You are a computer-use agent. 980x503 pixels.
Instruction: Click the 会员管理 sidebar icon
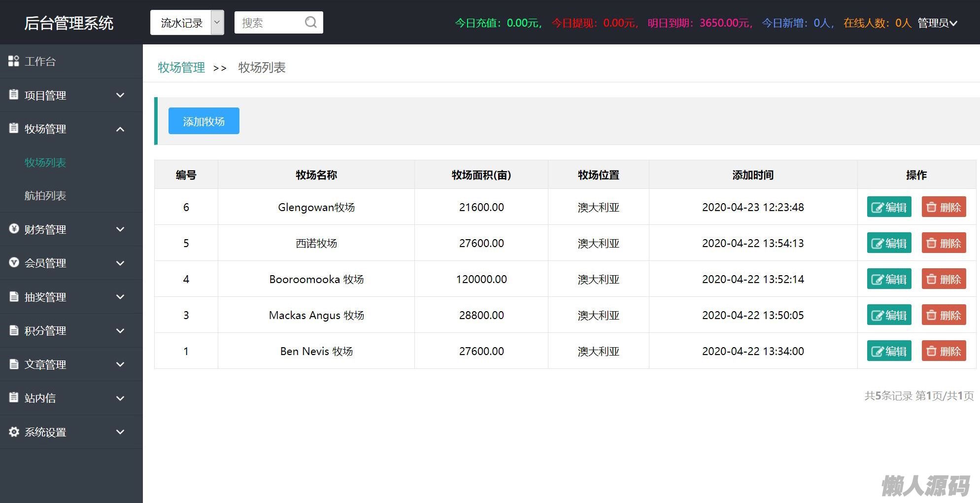pos(14,263)
